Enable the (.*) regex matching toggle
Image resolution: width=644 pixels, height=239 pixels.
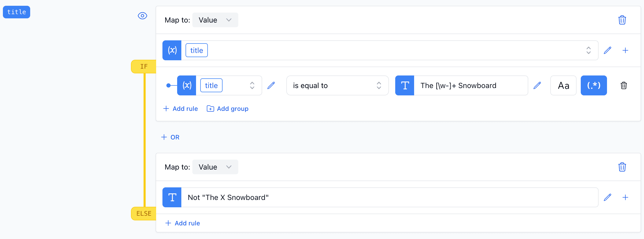pos(594,85)
